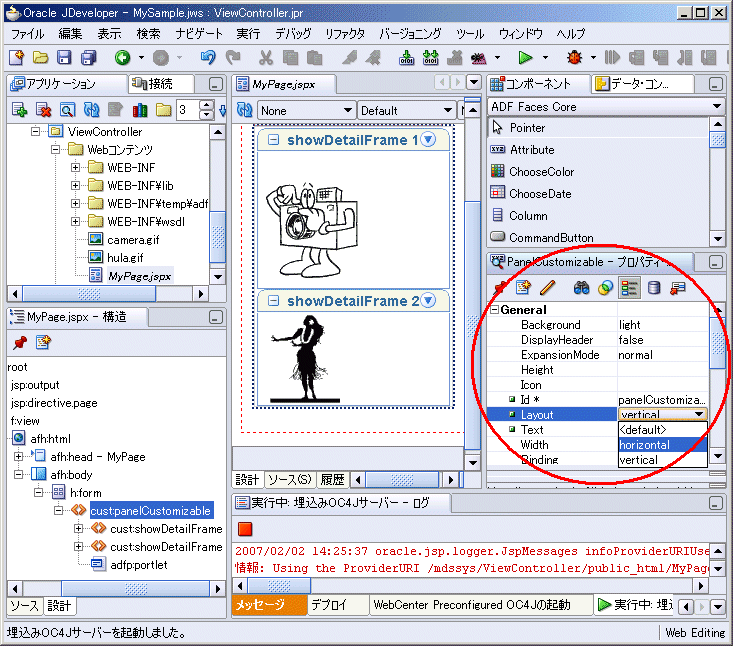Collapse the General property section
Screen dimensions: 733x646
click(494, 309)
